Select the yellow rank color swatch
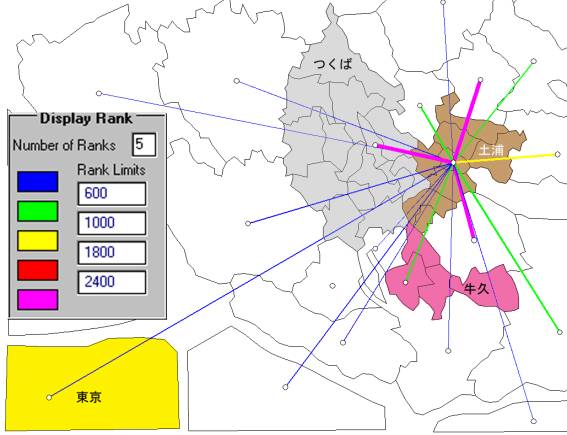 (38, 240)
